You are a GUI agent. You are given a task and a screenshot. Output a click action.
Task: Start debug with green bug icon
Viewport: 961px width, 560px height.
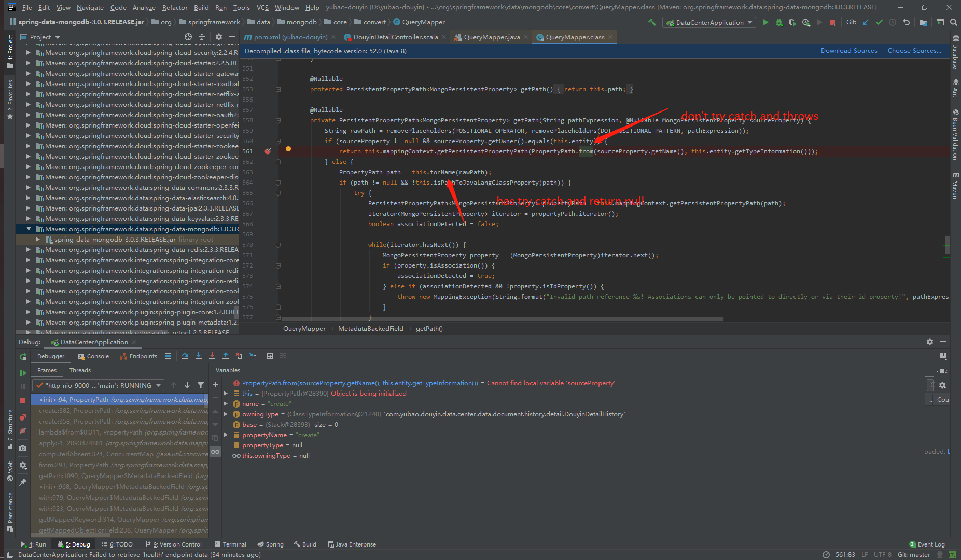pyautogui.click(x=779, y=22)
